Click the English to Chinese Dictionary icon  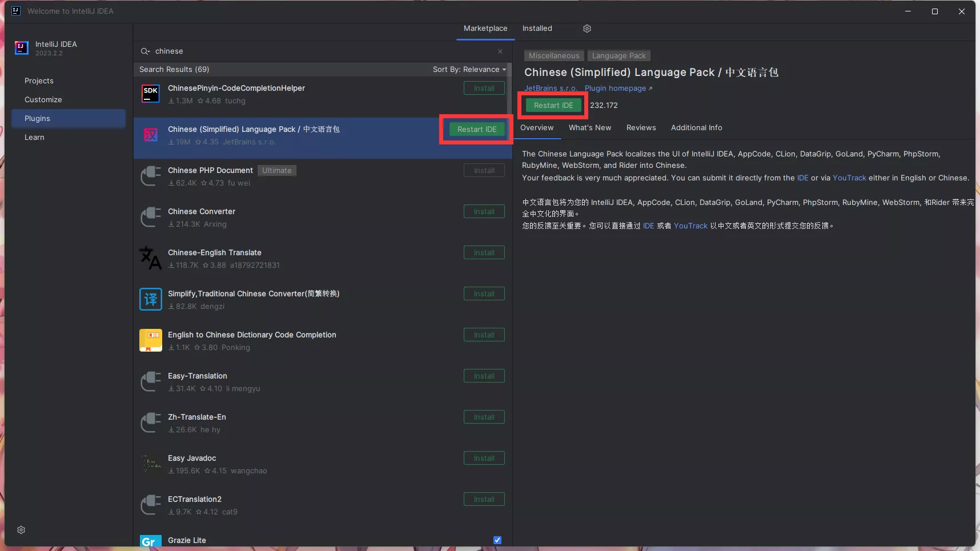coord(151,340)
